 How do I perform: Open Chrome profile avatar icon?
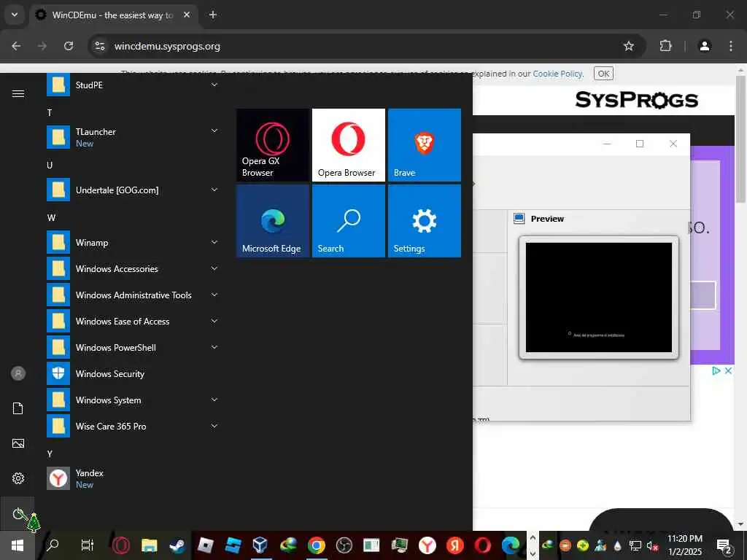pyautogui.click(x=705, y=46)
